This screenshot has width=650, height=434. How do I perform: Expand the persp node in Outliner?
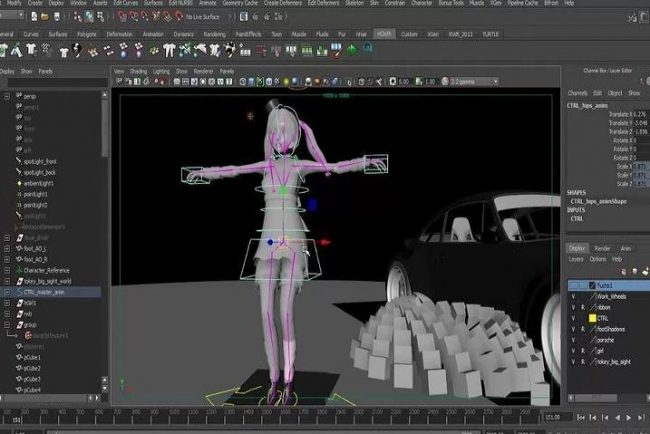7,96
